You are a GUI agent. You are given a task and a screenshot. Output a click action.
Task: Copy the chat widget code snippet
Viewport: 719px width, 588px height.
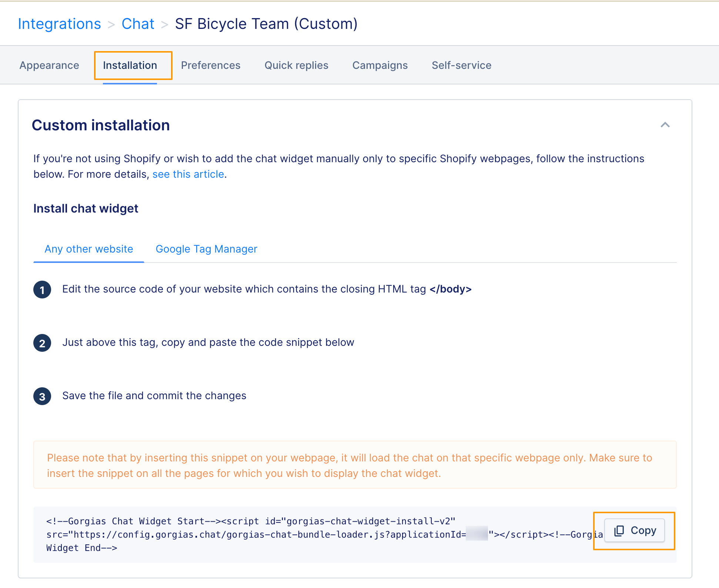click(x=635, y=530)
